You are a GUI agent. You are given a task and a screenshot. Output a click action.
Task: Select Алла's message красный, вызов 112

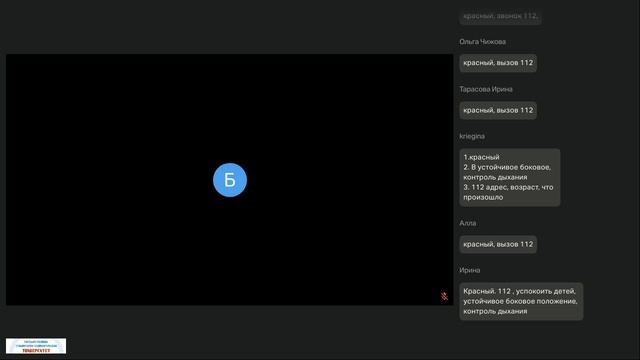pyautogui.click(x=498, y=244)
